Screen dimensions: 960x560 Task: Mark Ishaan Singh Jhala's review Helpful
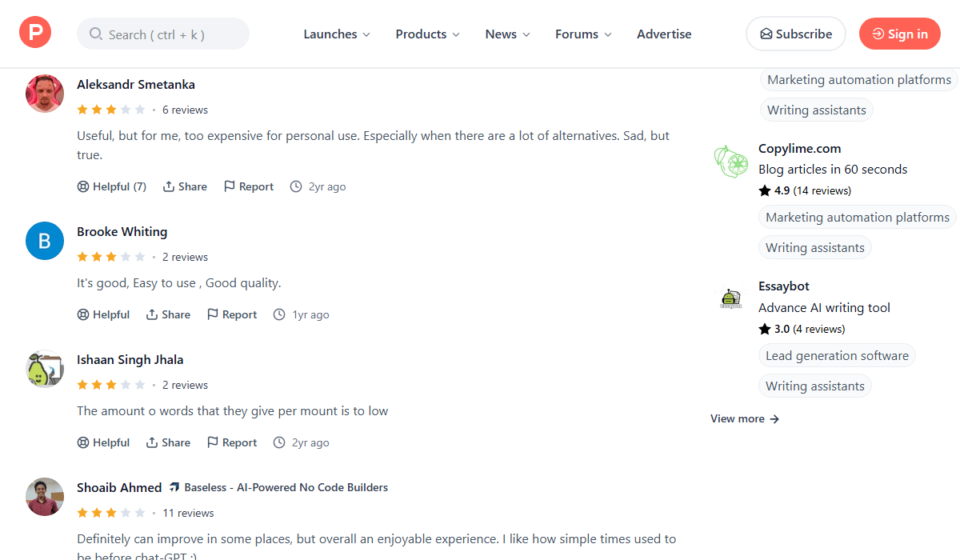coord(103,442)
